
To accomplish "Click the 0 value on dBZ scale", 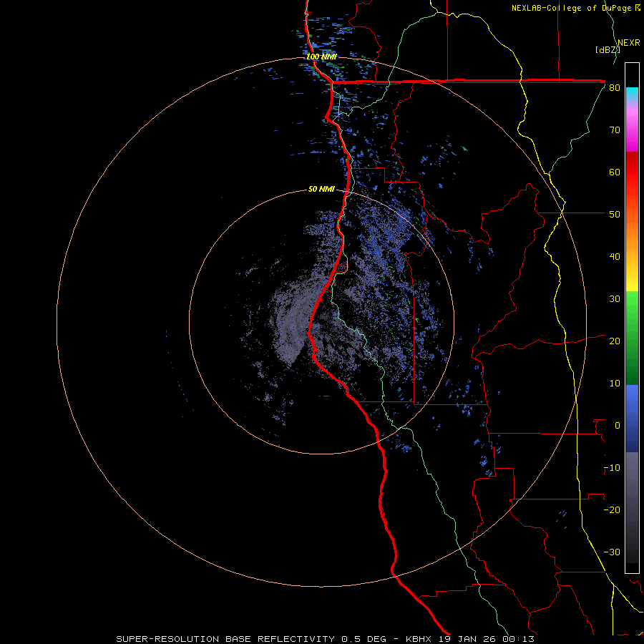I will click(x=618, y=426).
